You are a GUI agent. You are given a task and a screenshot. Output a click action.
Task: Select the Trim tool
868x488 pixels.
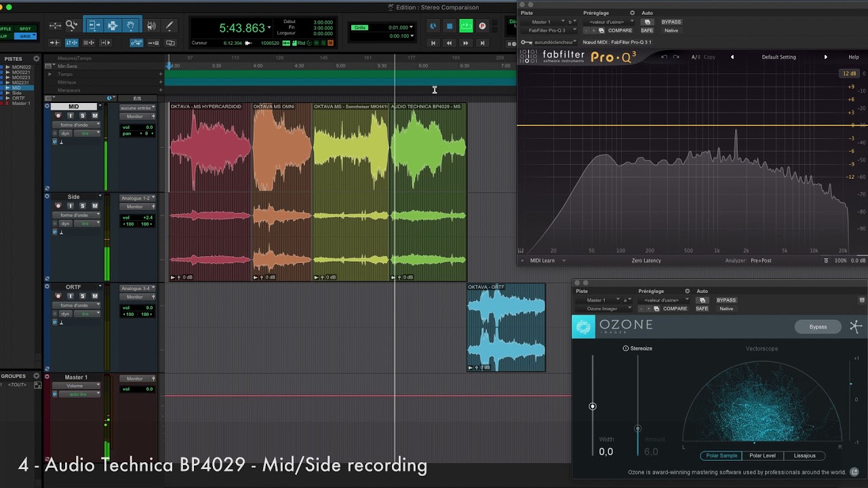(x=94, y=26)
